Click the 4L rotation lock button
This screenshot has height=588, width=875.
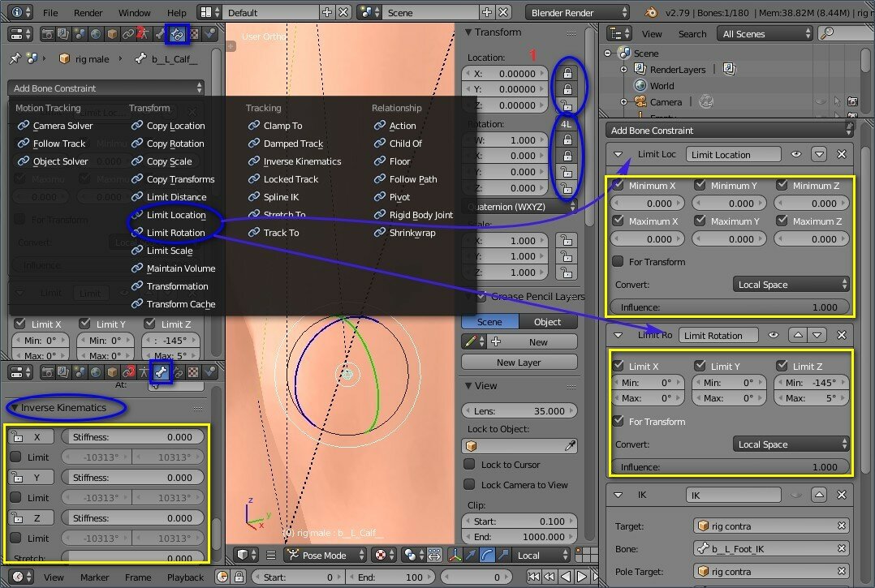pos(566,124)
